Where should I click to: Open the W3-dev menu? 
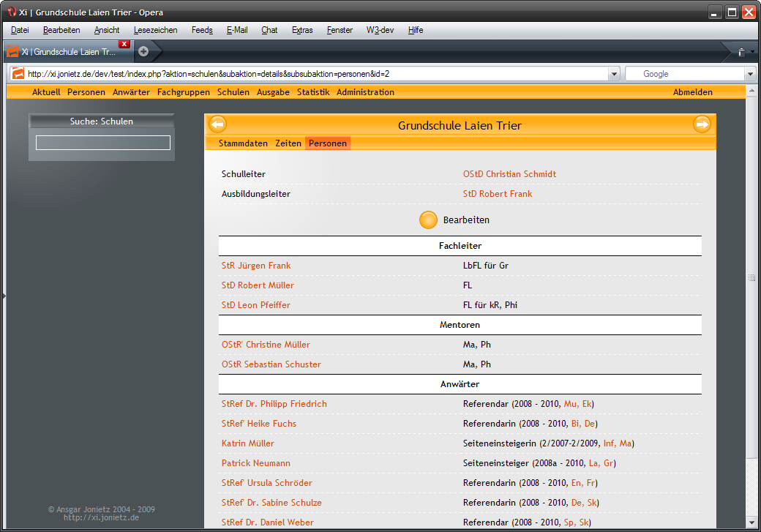coord(380,30)
